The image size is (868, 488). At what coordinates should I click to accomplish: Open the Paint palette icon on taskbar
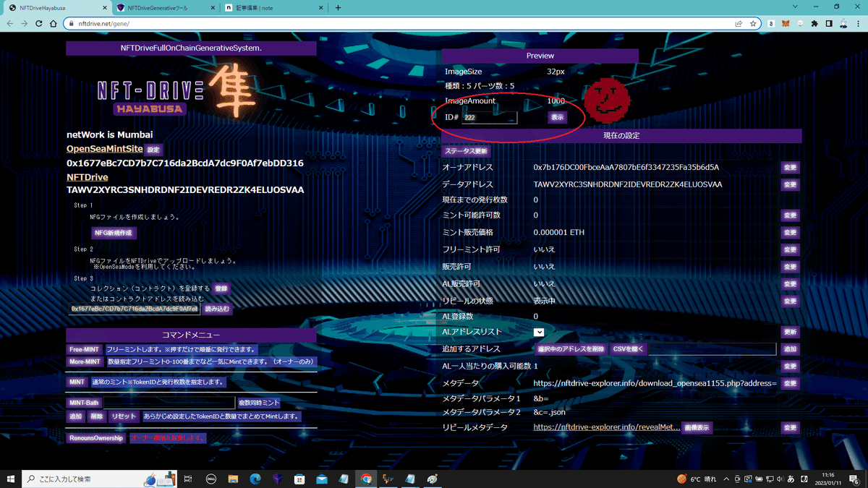pyautogui.click(x=433, y=479)
